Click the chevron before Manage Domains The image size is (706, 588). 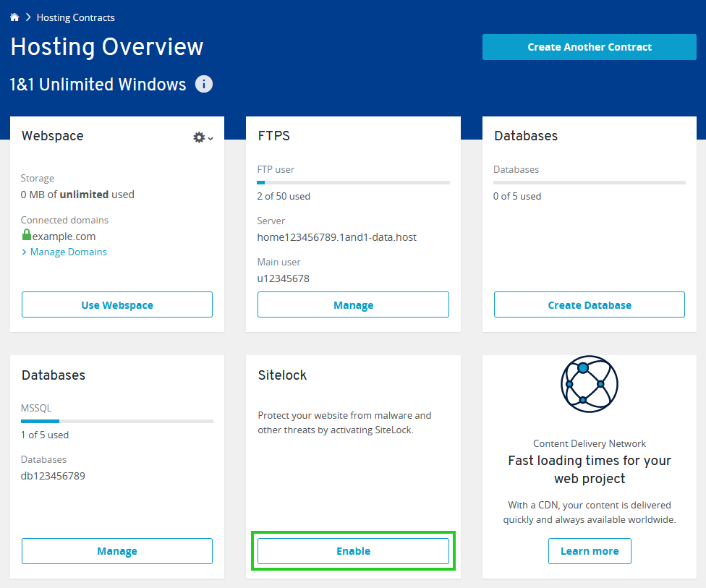click(25, 252)
